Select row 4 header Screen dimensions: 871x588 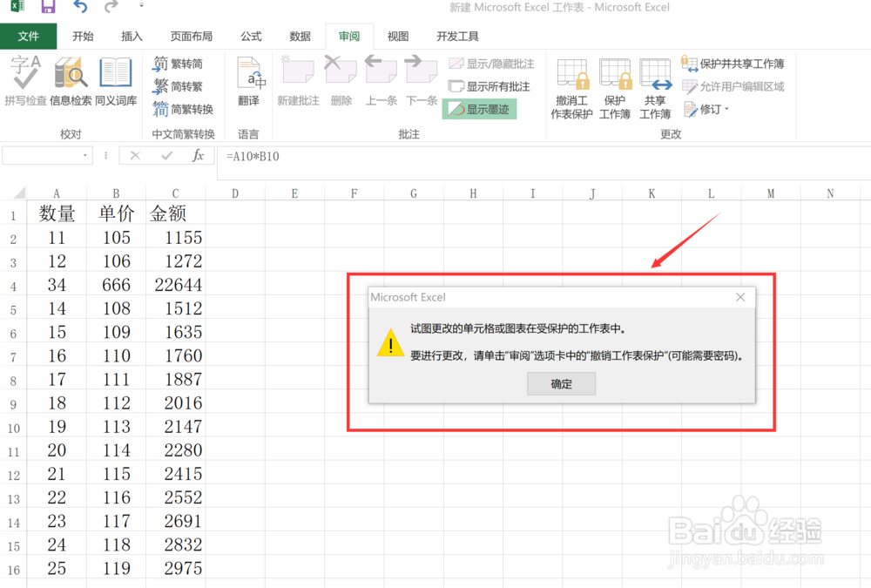[13, 287]
